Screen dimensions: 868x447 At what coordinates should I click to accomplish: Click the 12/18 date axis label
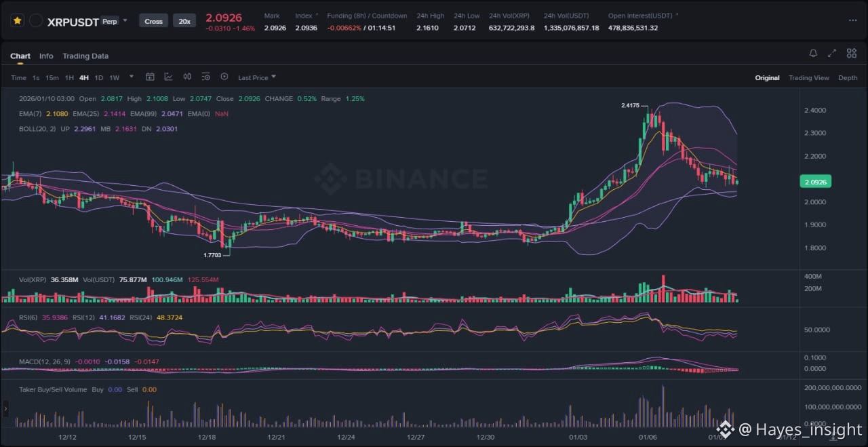[206, 438]
